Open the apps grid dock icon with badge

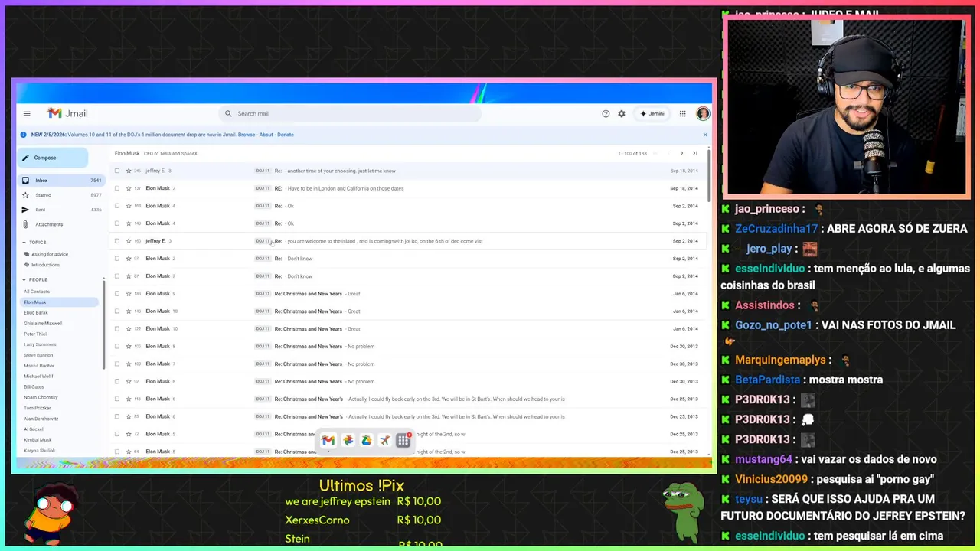pos(403,440)
